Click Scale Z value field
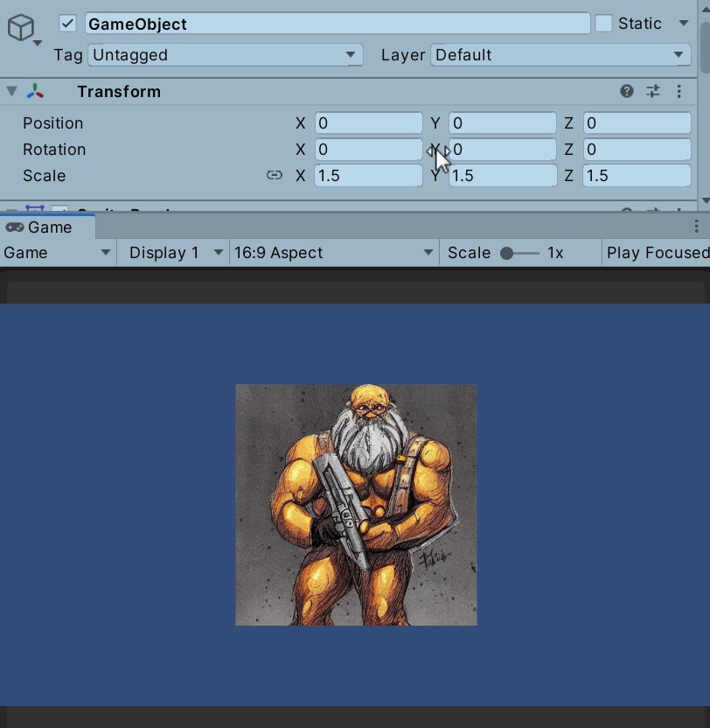Viewport: 710px width, 728px height. [x=637, y=176]
